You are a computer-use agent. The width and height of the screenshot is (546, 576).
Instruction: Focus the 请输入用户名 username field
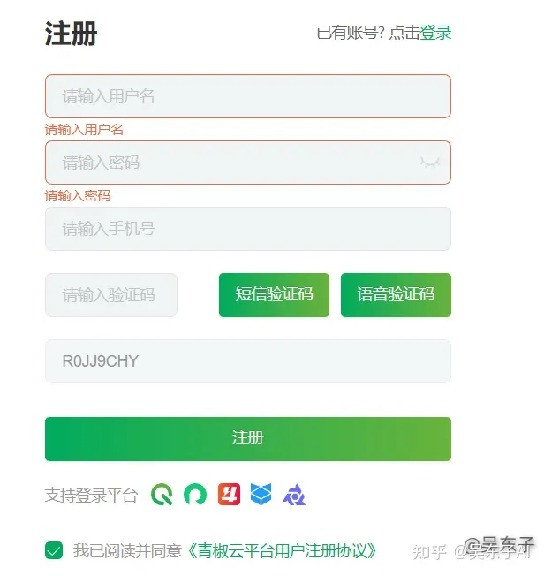pos(248,96)
